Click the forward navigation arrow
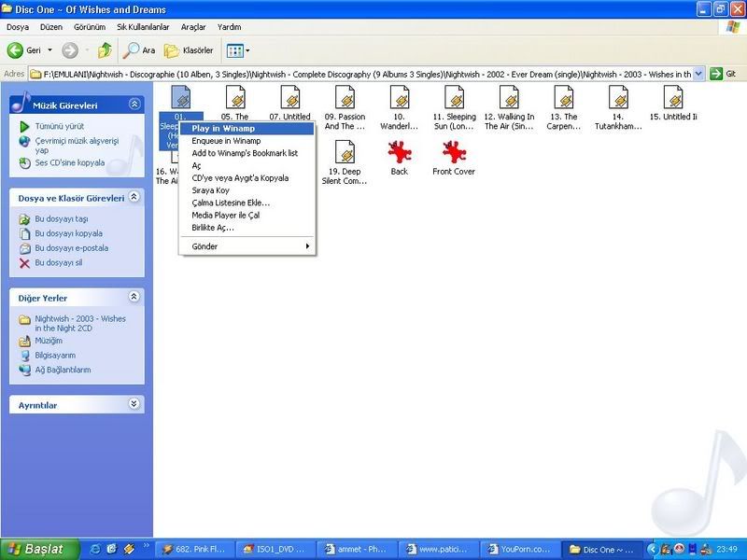 click(x=70, y=50)
